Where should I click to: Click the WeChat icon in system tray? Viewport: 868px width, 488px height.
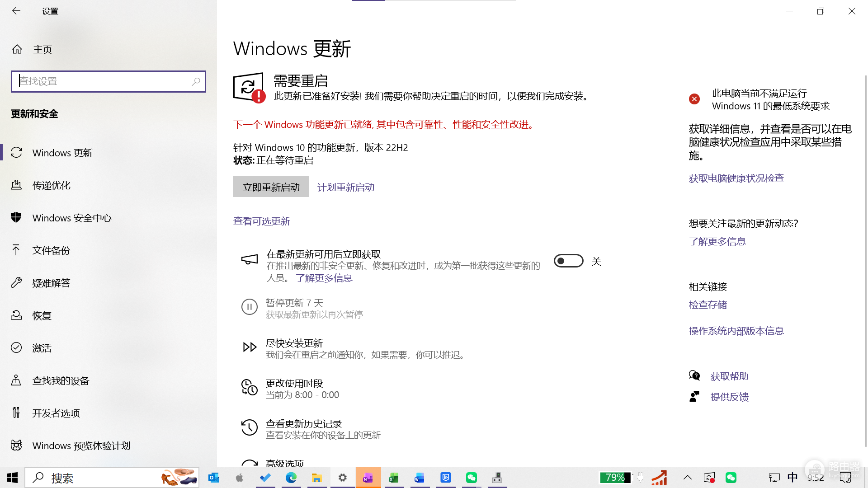731,478
